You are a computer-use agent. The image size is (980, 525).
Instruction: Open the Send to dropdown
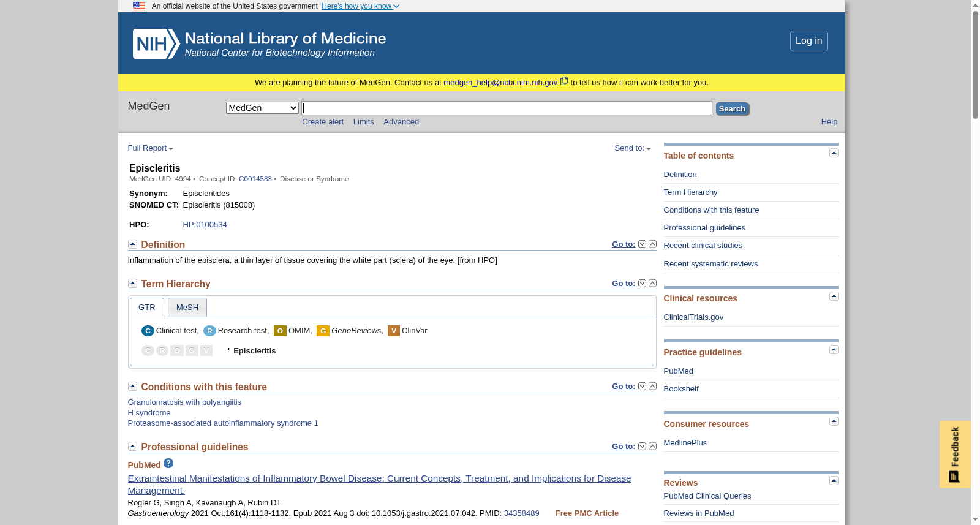tap(633, 148)
